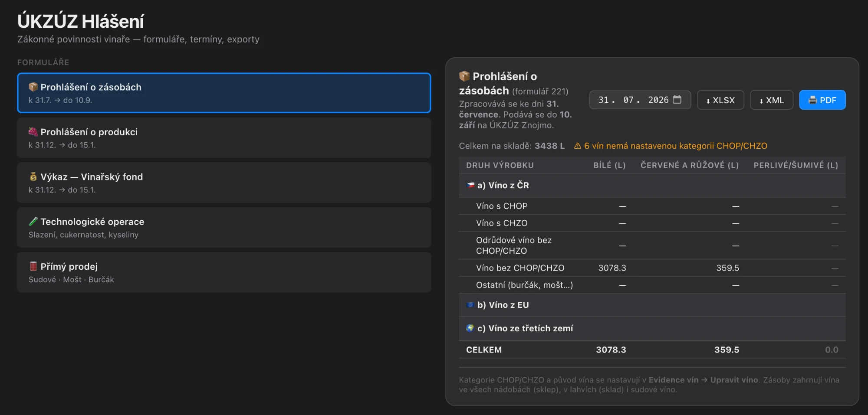The width and height of the screenshot is (868, 415).
Task: Click the CELKEM total row label
Action: coord(484,350)
